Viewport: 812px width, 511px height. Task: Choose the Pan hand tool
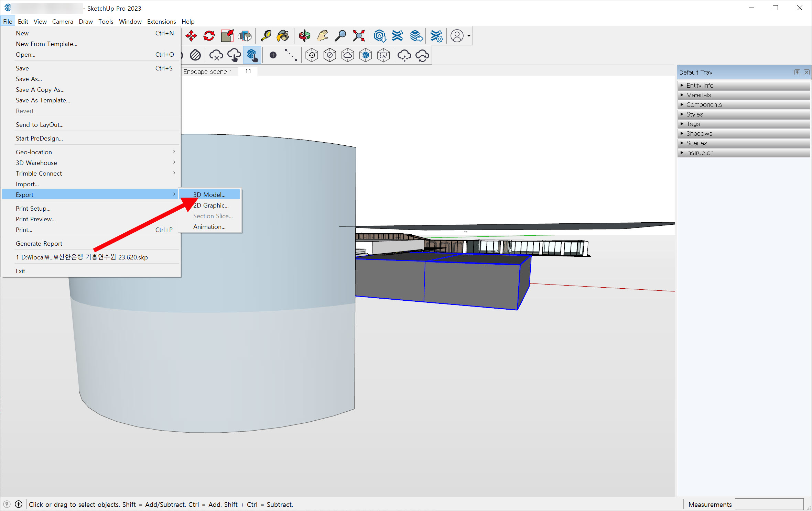pyautogui.click(x=323, y=36)
